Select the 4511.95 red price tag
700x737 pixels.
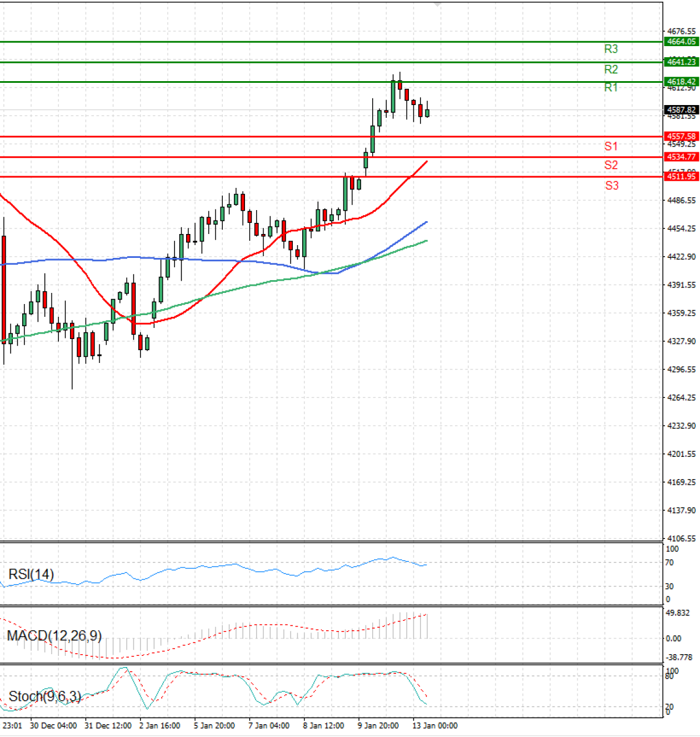[681, 176]
